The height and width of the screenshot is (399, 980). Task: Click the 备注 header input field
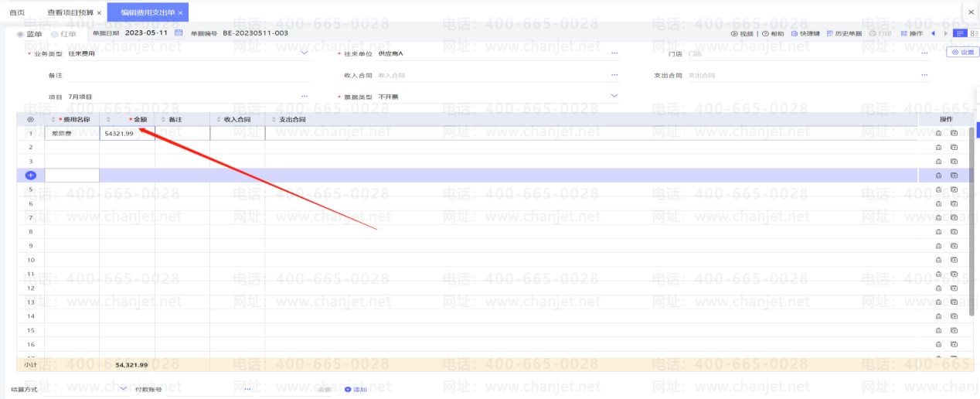(188, 75)
